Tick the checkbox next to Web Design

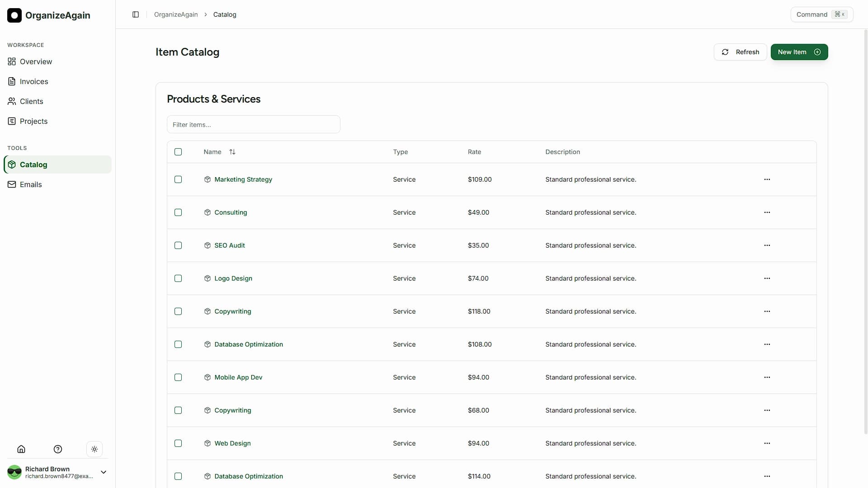coord(178,443)
